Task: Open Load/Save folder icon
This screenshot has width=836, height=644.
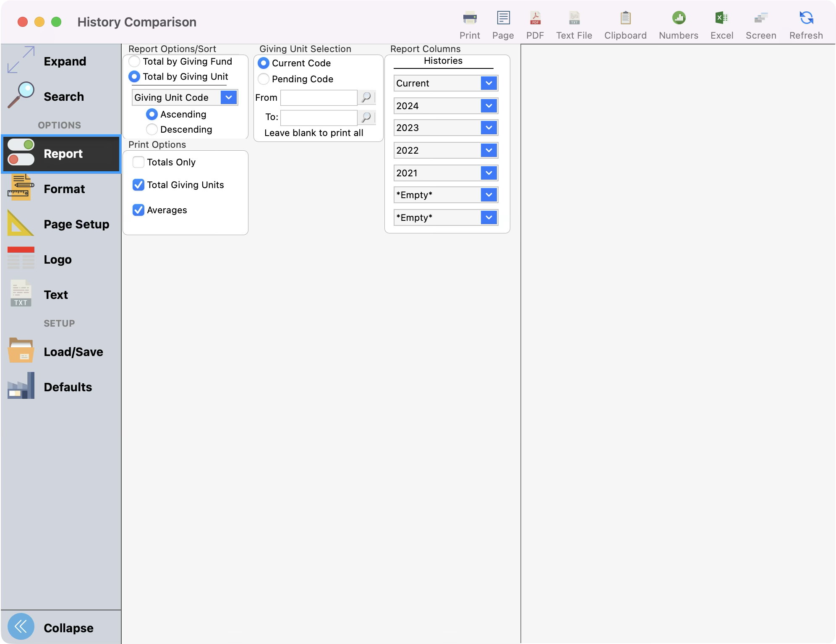Action: [x=21, y=351]
